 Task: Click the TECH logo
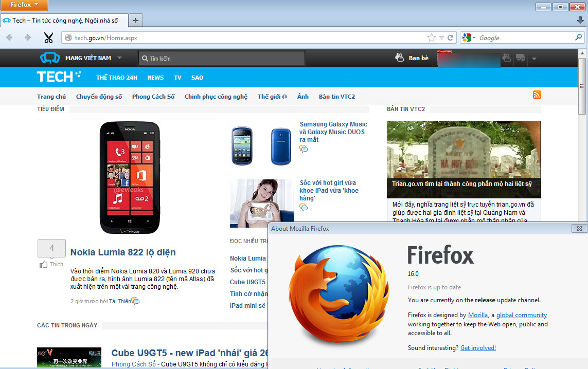pos(59,77)
